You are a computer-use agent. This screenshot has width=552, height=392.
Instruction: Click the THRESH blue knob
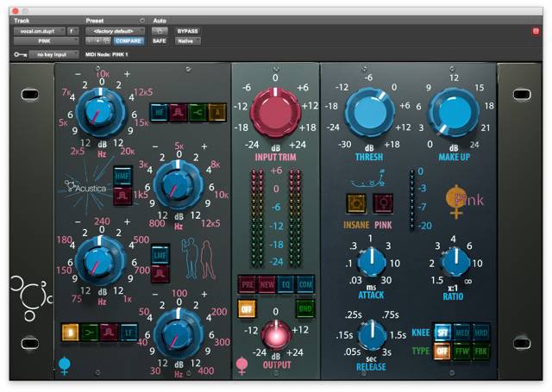click(x=370, y=113)
